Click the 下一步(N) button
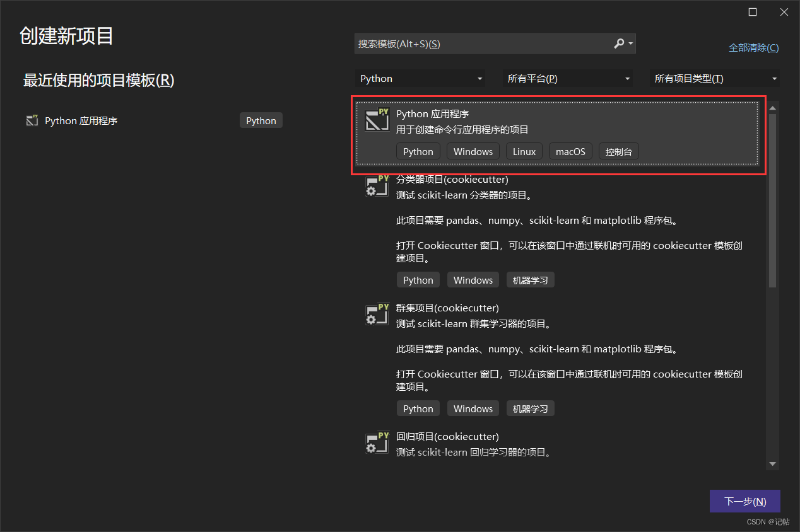Viewport: 800px width, 532px height. [x=744, y=501]
